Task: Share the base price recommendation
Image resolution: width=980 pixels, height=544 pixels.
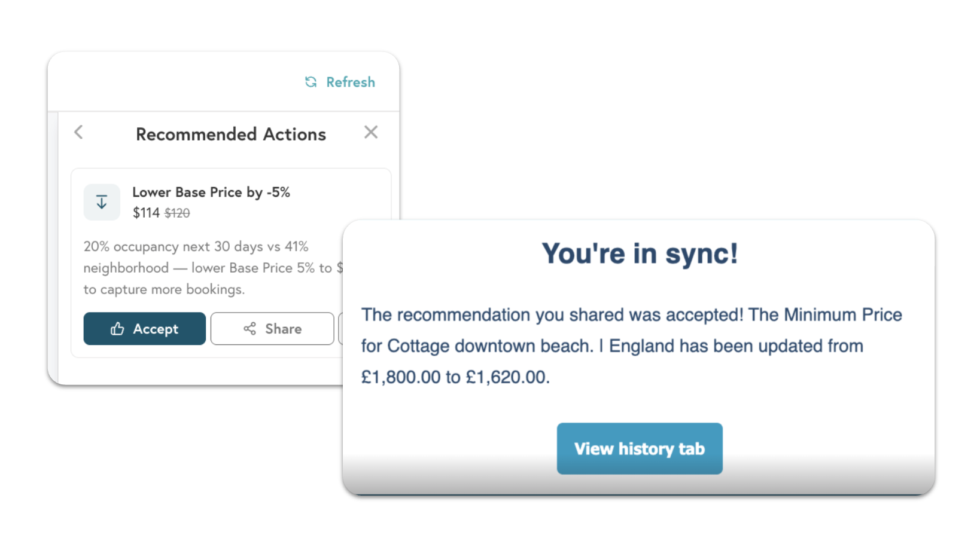Action: [272, 328]
